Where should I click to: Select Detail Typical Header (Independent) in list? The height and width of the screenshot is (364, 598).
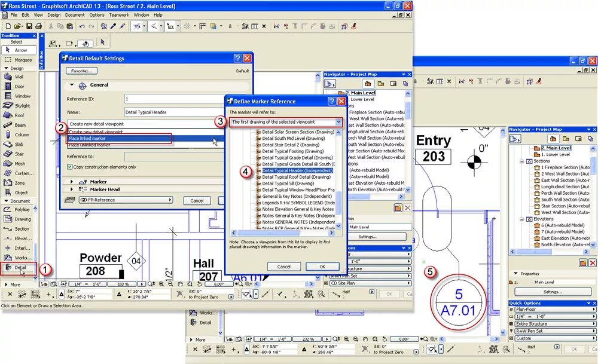(x=297, y=170)
